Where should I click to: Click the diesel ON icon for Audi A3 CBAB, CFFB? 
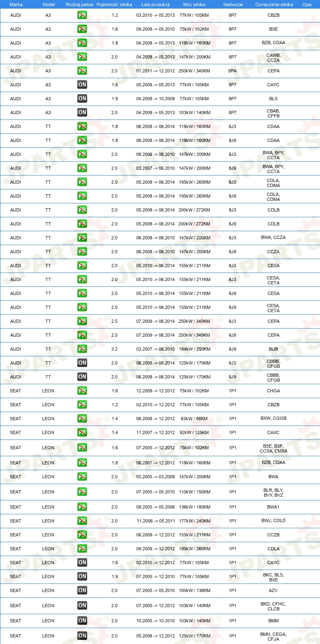coord(82,113)
